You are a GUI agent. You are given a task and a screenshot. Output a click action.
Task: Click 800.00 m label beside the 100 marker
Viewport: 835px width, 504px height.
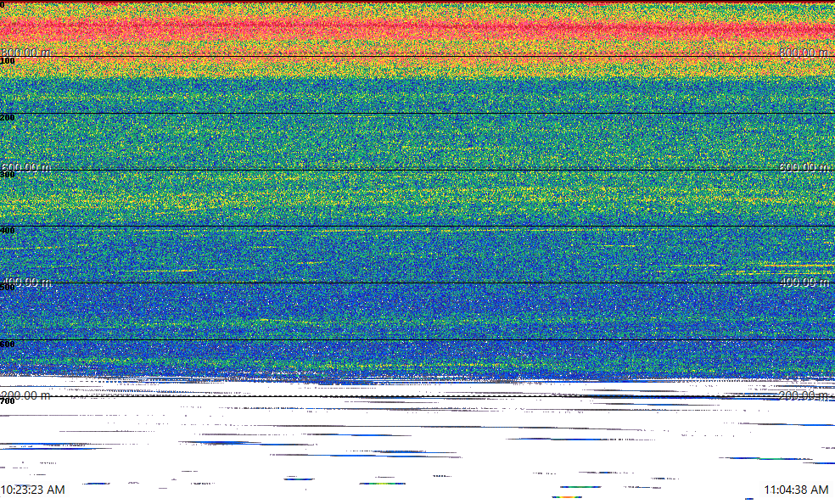(x=26, y=52)
